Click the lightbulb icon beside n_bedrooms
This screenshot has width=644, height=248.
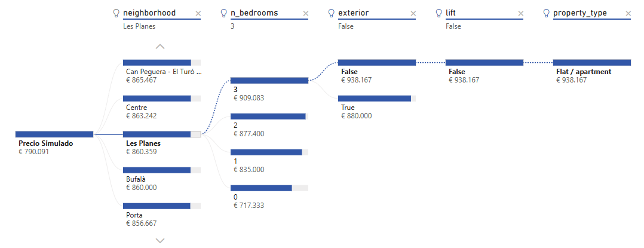click(x=224, y=13)
